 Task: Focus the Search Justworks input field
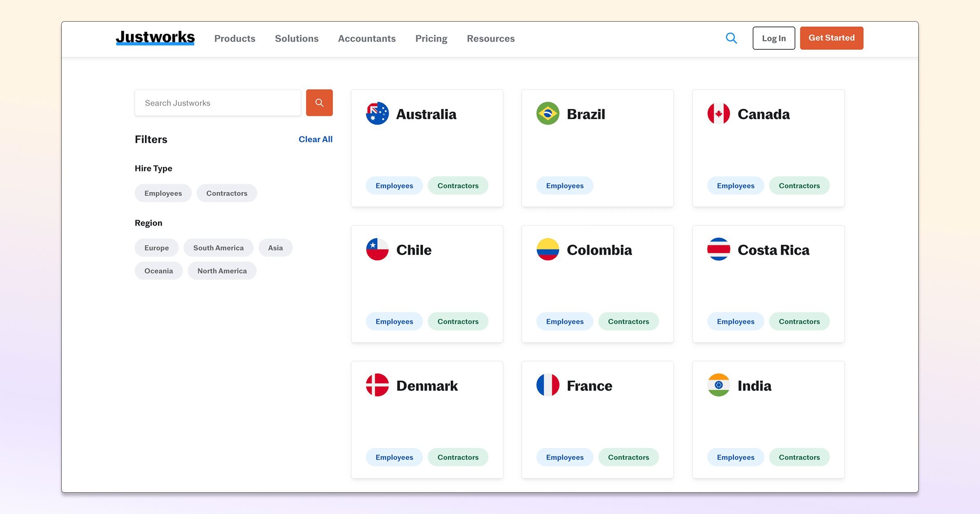point(218,103)
